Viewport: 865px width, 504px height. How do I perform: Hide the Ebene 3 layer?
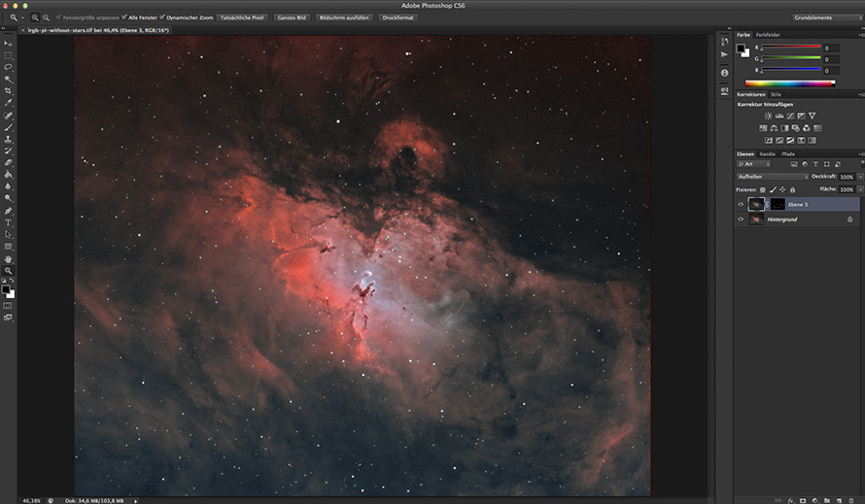pyautogui.click(x=741, y=205)
